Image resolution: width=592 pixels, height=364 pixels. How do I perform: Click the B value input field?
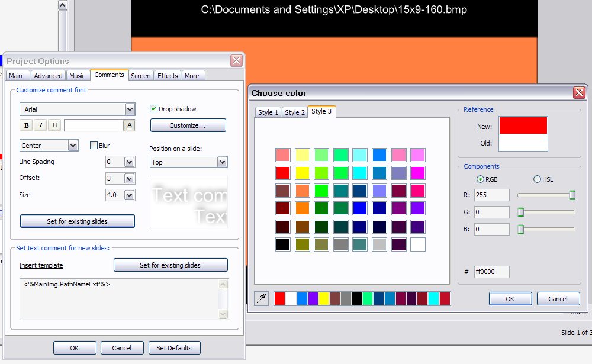coord(492,229)
